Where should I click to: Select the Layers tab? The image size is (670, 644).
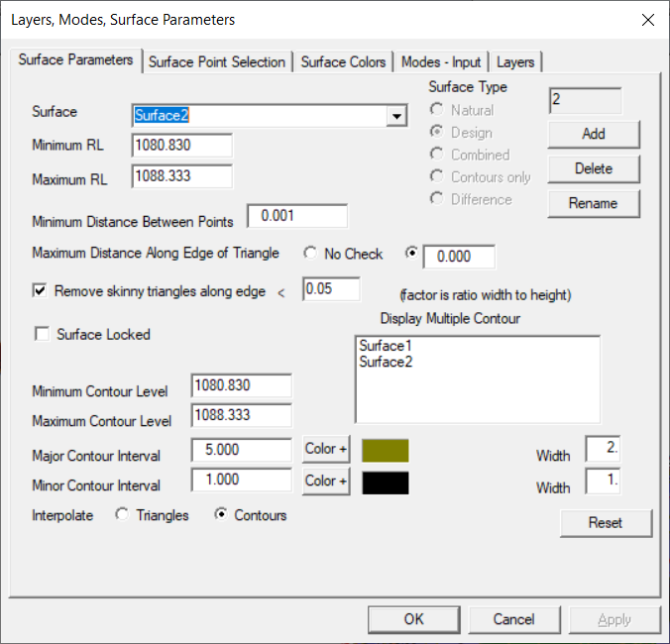click(x=515, y=61)
